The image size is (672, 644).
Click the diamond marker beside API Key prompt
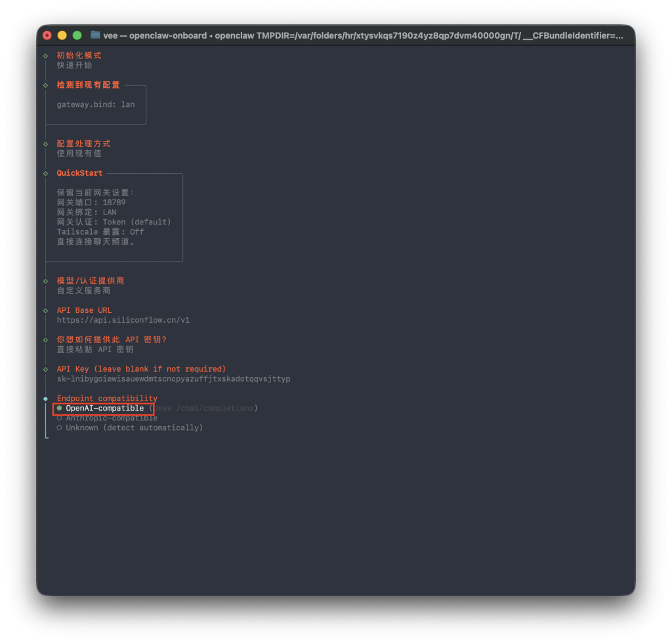pyautogui.click(x=45, y=369)
